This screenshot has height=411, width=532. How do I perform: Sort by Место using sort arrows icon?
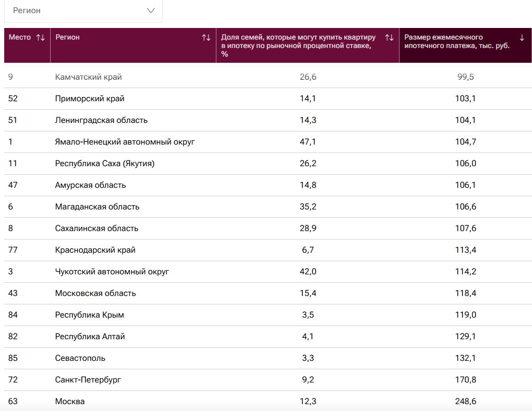point(41,37)
